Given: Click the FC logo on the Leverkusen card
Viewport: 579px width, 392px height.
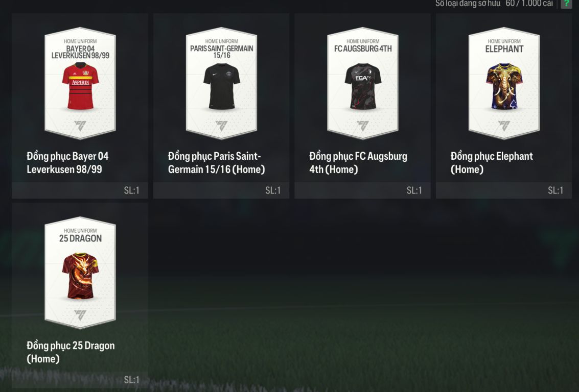Looking at the screenshot, I should tap(80, 126).
